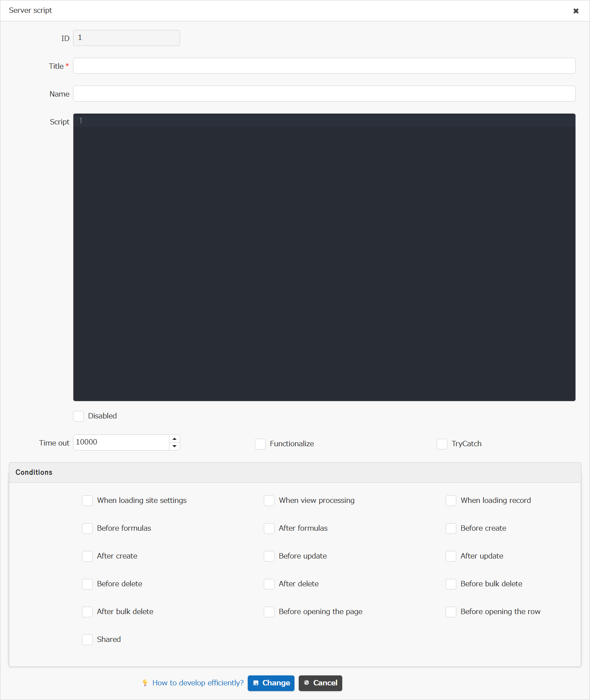
Task: Increase the Time out value
Action: click(x=175, y=439)
